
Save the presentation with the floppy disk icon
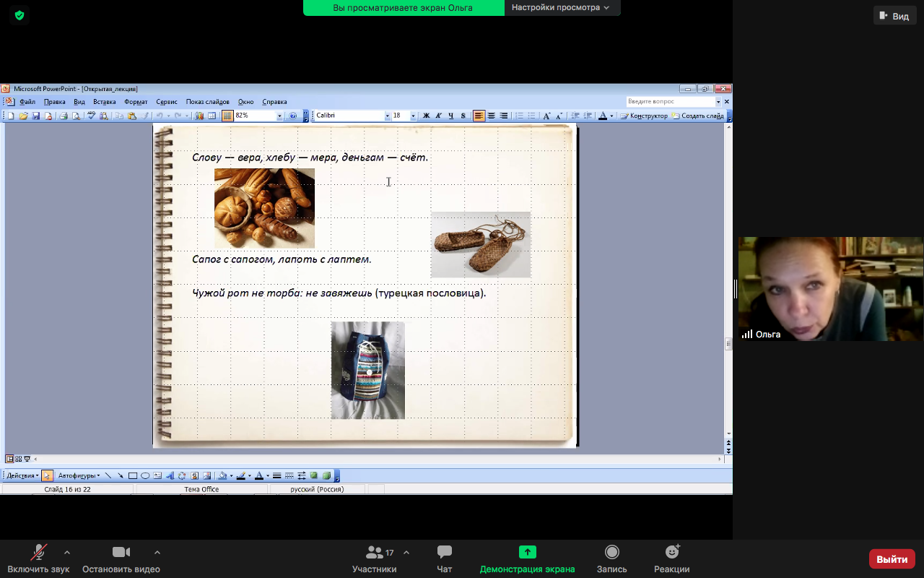tap(36, 116)
